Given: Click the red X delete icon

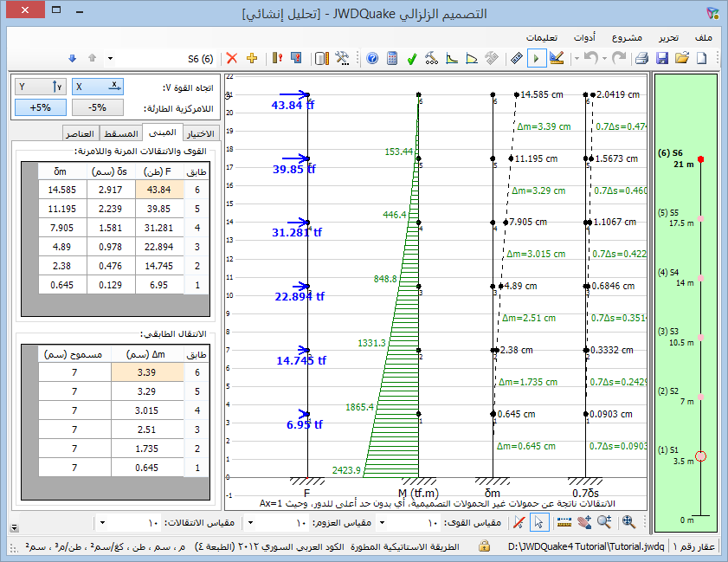Looking at the screenshot, I should click(x=231, y=59).
